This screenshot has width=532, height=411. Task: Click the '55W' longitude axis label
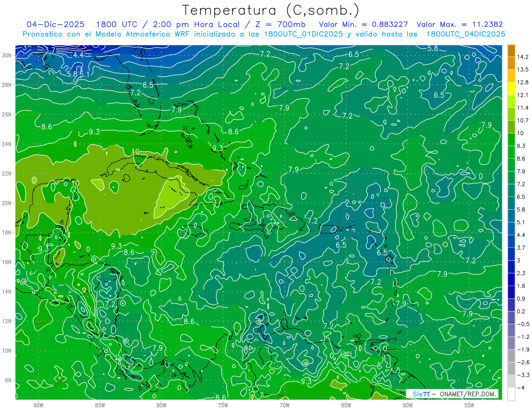469,405
